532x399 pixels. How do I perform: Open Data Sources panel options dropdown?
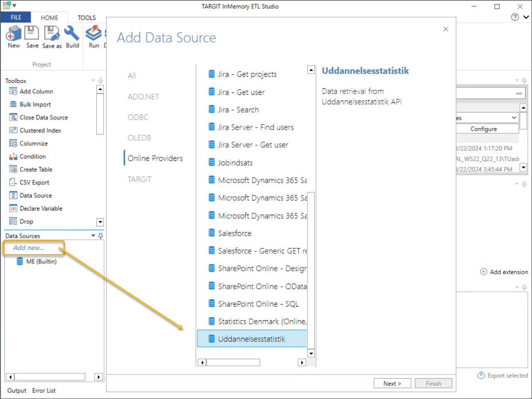pos(93,236)
